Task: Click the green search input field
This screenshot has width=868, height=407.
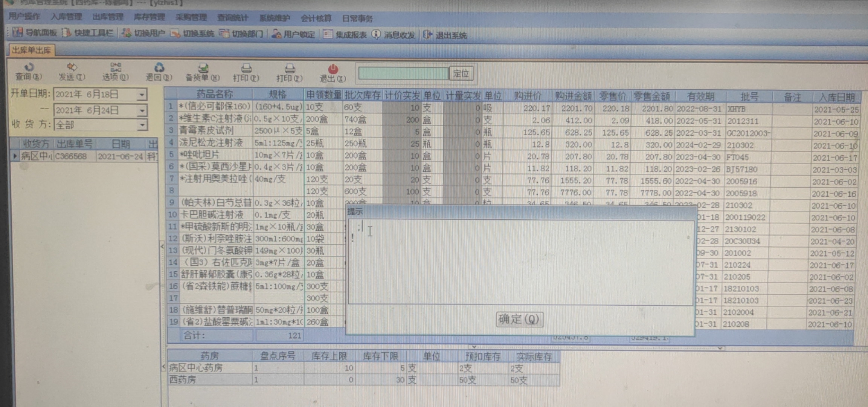Action: (403, 73)
